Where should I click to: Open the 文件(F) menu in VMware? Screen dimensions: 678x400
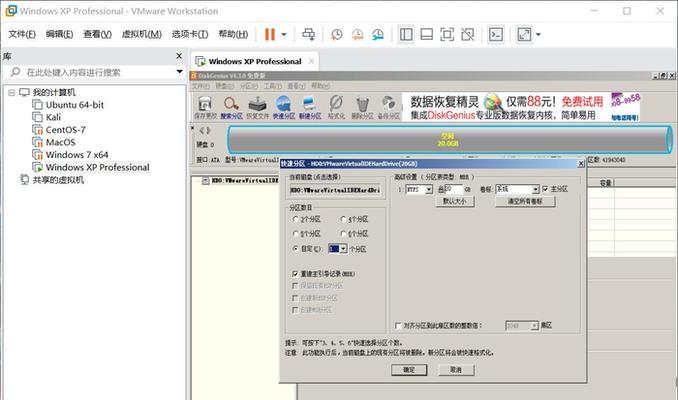(x=22, y=34)
